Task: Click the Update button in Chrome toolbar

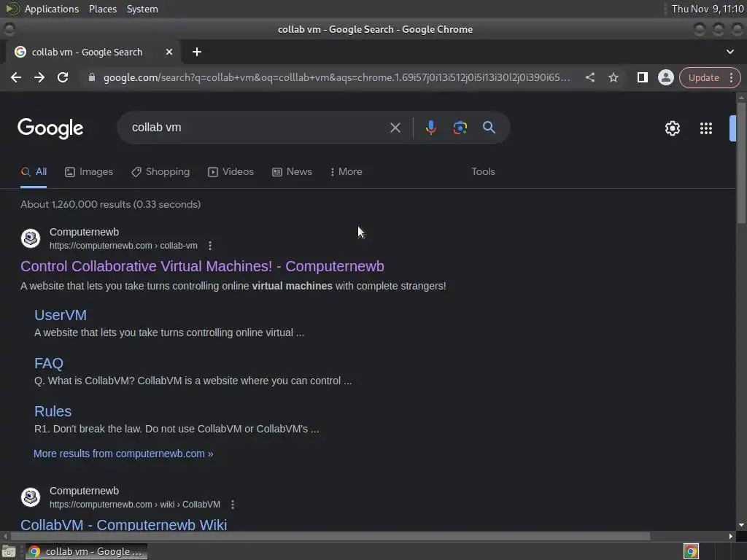Action: point(704,77)
